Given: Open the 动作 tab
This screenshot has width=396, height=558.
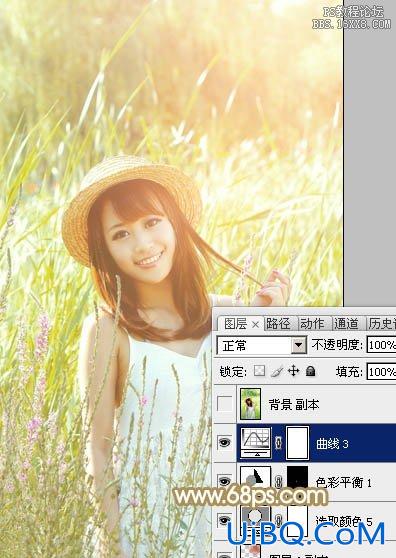Looking at the screenshot, I should coord(312,323).
